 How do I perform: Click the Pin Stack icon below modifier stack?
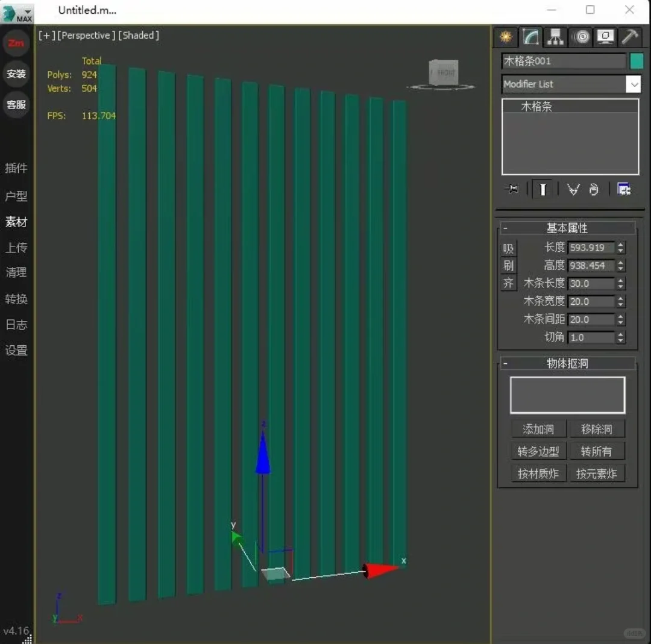pos(512,189)
